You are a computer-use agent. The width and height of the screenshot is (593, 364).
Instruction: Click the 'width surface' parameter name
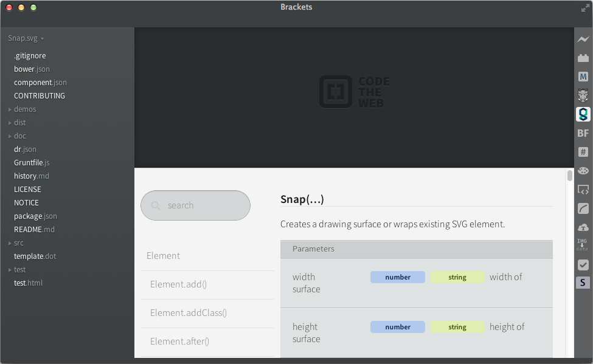(307, 283)
